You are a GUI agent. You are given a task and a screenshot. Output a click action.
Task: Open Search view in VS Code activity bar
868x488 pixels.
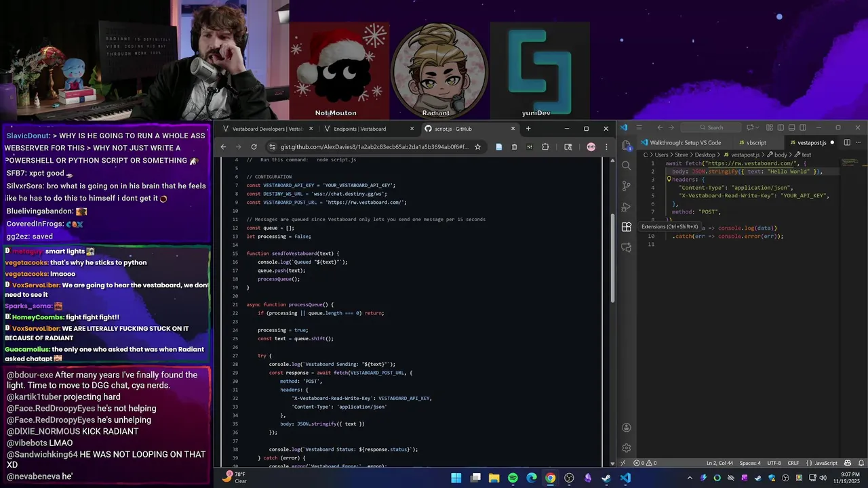tap(627, 165)
